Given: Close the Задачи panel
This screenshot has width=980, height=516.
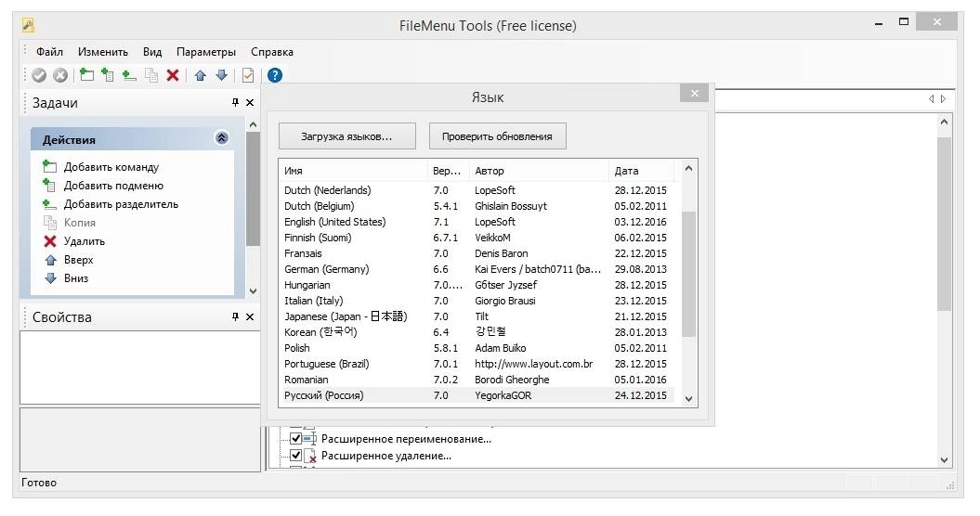Looking at the screenshot, I should point(250,102).
